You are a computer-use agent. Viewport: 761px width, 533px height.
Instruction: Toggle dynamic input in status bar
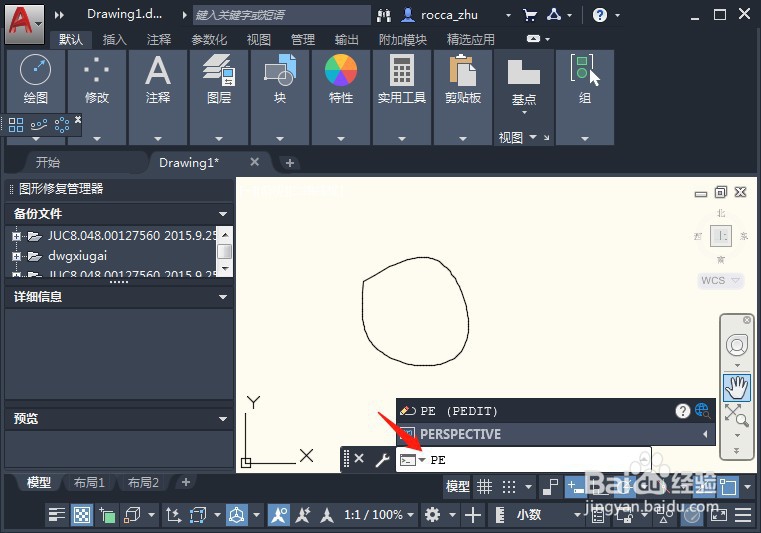pyautogui.click(x=576, y=486)
